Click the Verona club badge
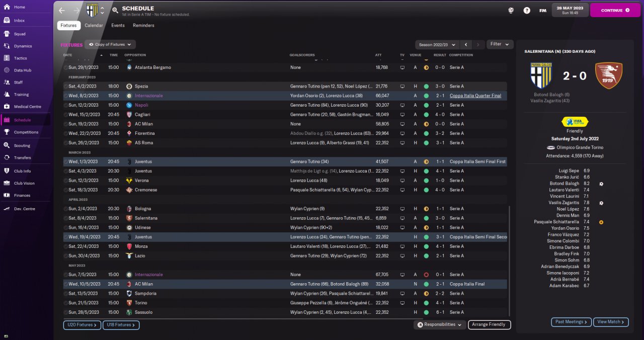644x340 pixels. 129,181
